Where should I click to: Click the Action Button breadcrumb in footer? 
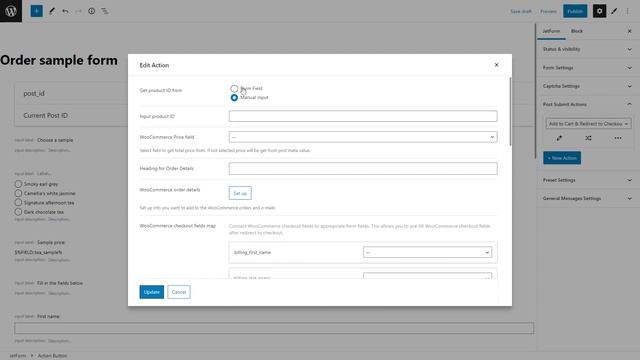point(52,356)
